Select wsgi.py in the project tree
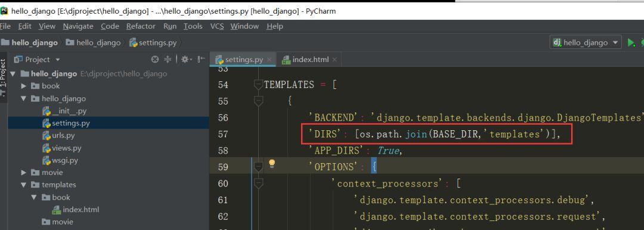 pos(65,160)
